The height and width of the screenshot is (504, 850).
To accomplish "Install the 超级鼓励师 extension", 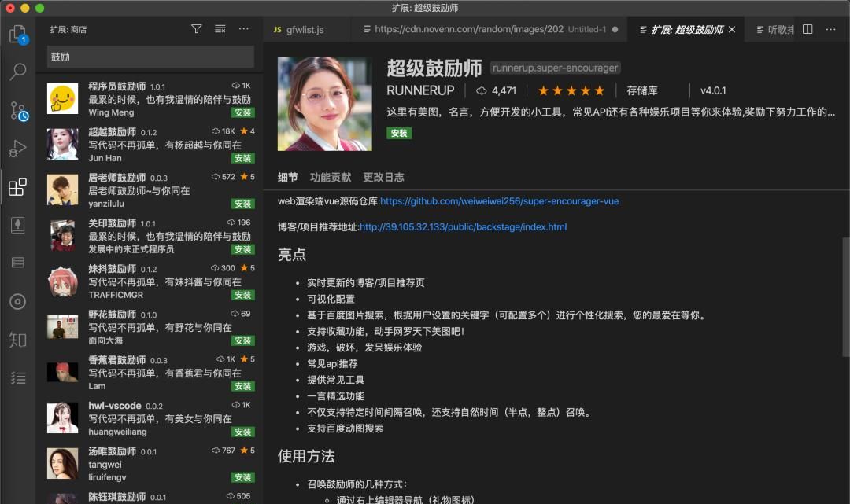I will 399,133.
